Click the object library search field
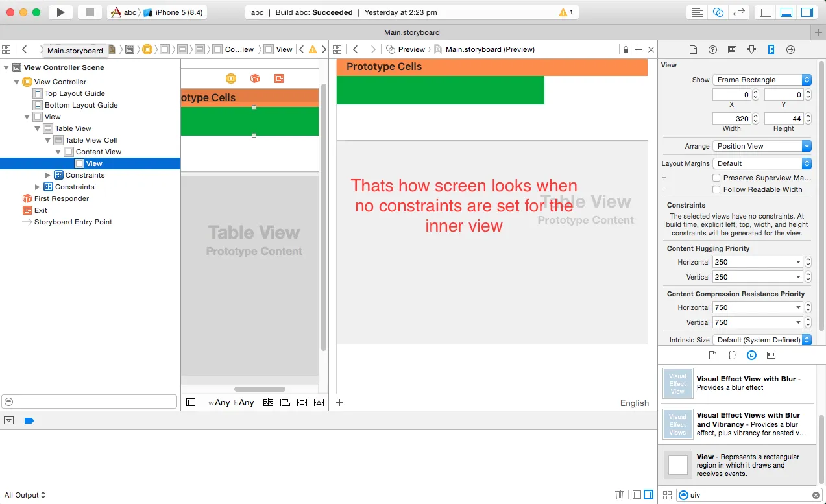This screenshot has height=504, width=826. [749, 495]
